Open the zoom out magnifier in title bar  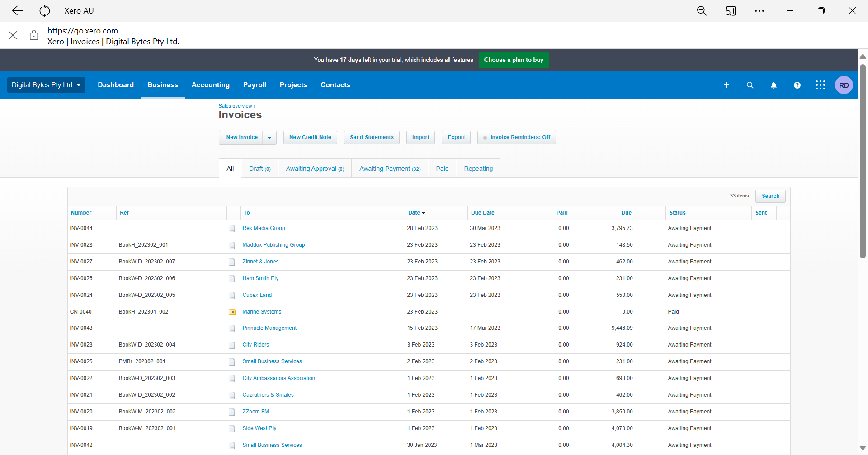[x=702, y=10]
